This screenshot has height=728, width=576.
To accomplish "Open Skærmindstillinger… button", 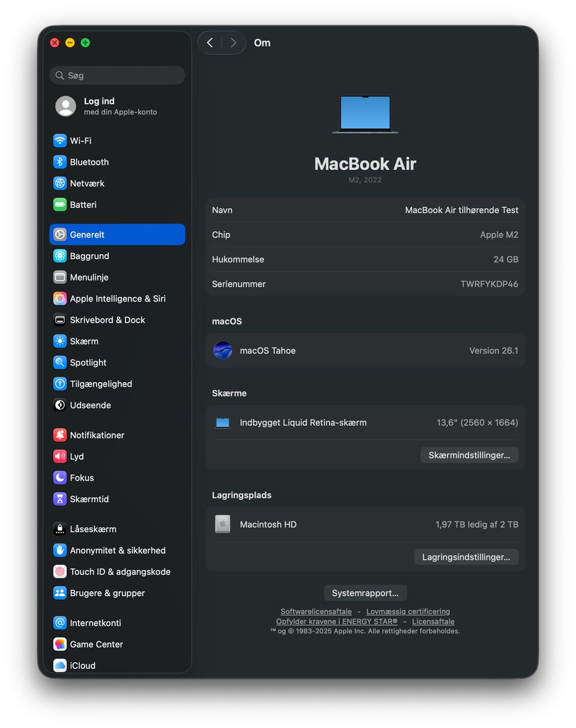I will (x=469, y=455).
